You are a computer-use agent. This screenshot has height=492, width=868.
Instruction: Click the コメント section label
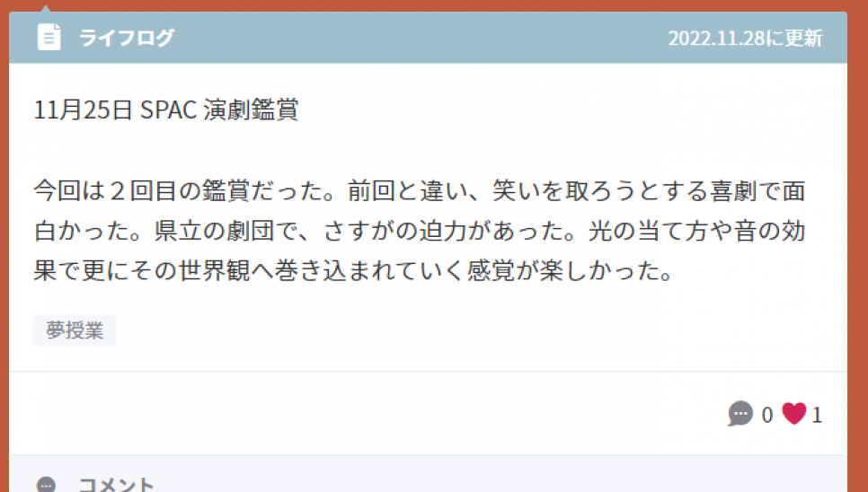(x=116, y=484)
